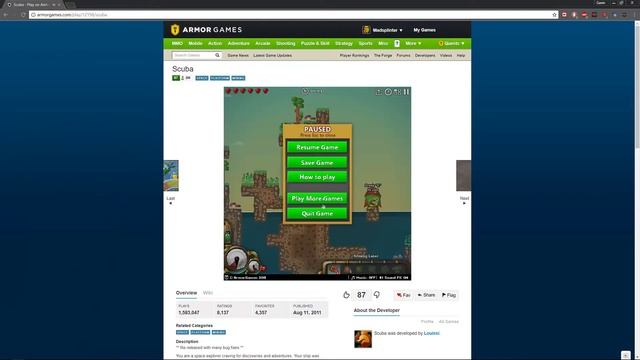Viewport: 640px width, 360px height.
Task: Open The Forge link
Action: click(383, 56)
